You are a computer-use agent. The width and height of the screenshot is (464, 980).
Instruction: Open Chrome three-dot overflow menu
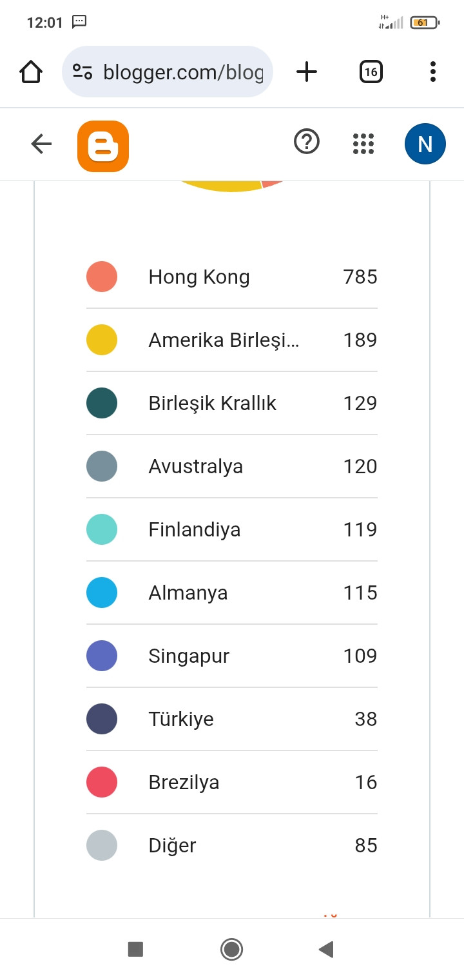pos(433,72)
